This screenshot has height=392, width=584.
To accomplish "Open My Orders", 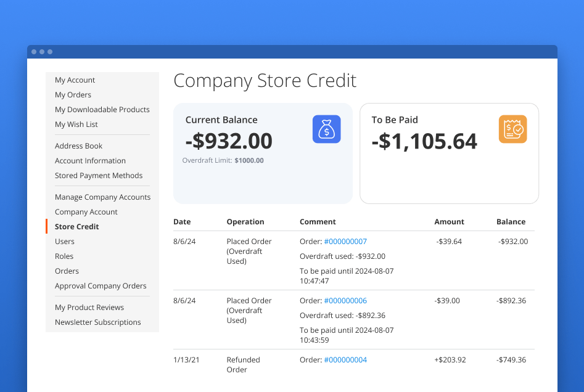I will click(72, 94).
